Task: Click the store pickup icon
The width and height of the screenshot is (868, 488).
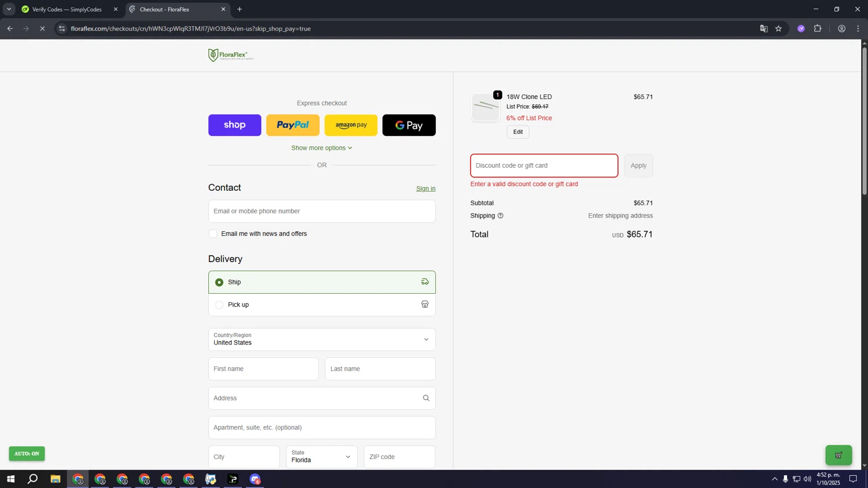Action: pyautogui.click(x=425, y=304)
